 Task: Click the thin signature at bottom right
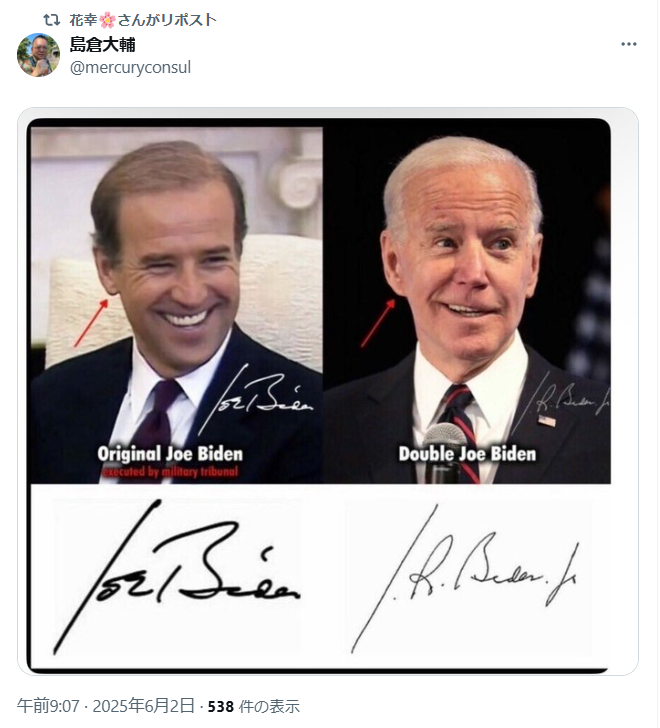(464, 578)
